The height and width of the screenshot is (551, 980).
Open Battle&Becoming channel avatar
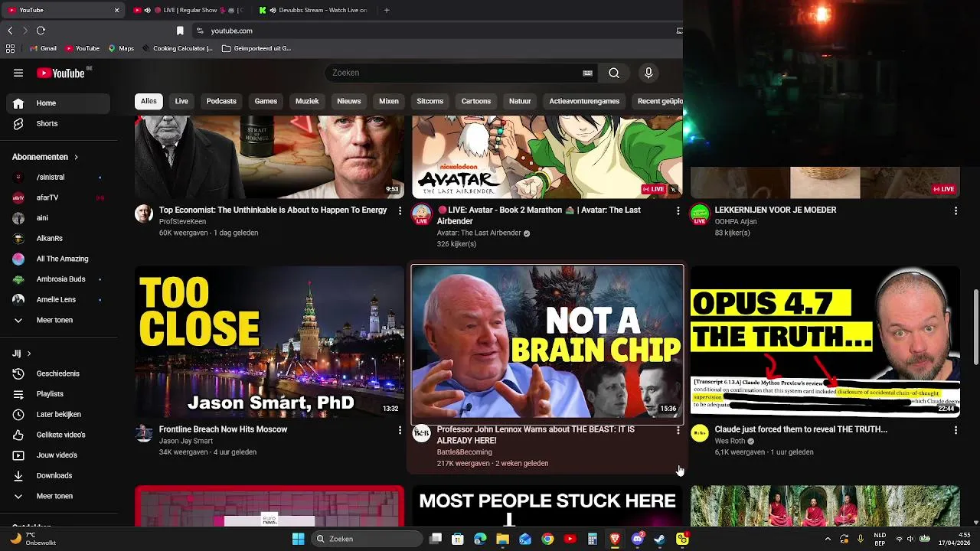click(422, 434)
